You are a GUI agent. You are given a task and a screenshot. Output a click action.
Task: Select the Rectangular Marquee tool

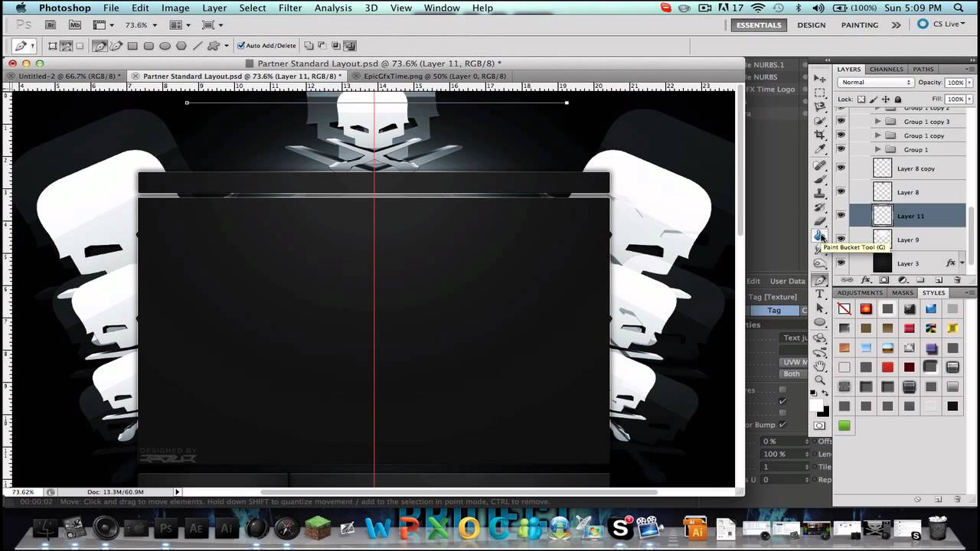(820, 93)
